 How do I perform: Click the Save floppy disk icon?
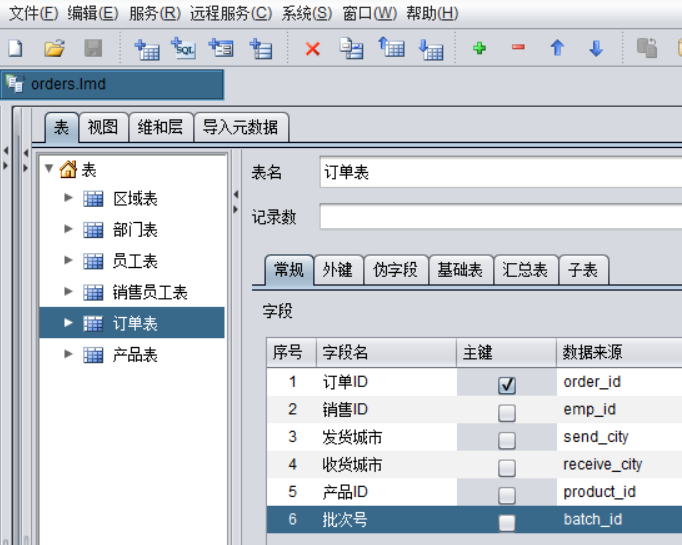[x=93, y=48]
